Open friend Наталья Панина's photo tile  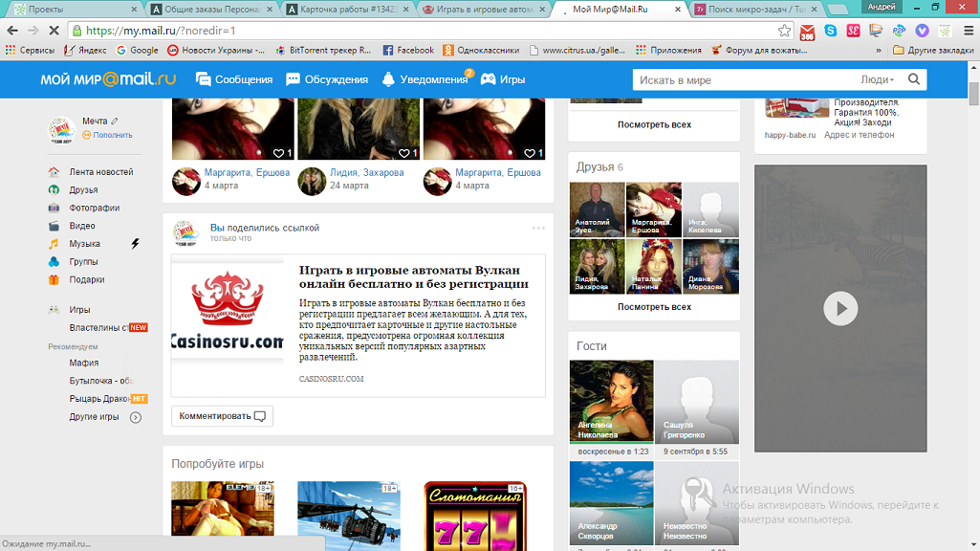[654, 267]
